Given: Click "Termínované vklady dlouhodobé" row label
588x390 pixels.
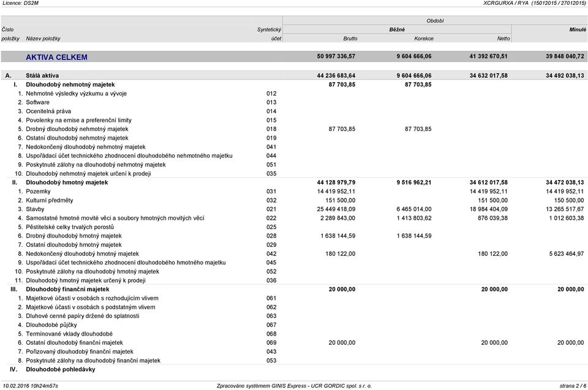Looking at the screenshot, I should pos(69,334).
